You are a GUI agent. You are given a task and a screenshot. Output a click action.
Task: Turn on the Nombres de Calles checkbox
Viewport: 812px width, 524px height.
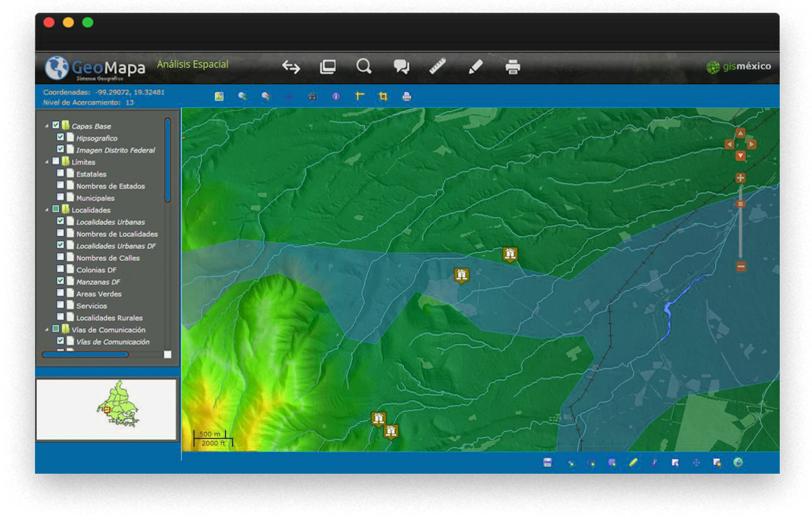point(61,257)
